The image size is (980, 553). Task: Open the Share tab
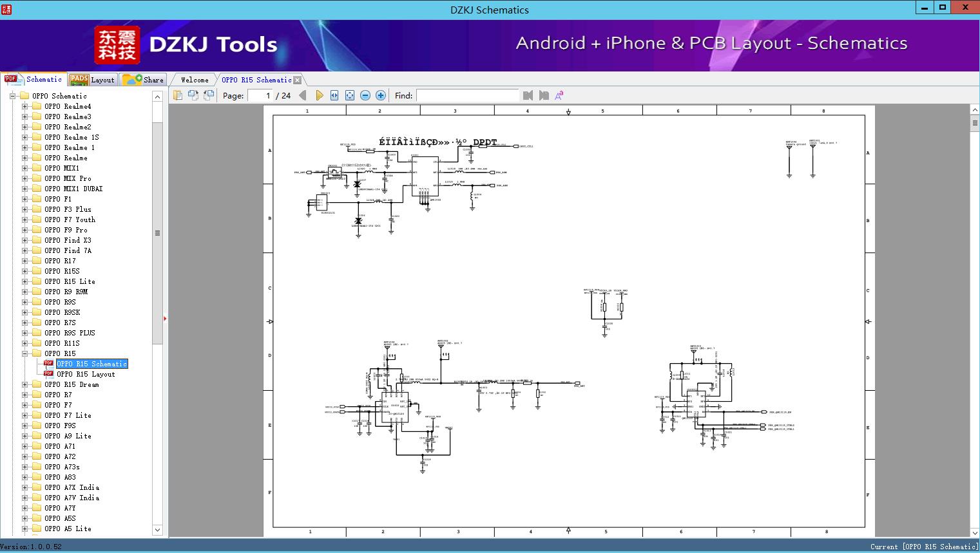click(143, 79)
